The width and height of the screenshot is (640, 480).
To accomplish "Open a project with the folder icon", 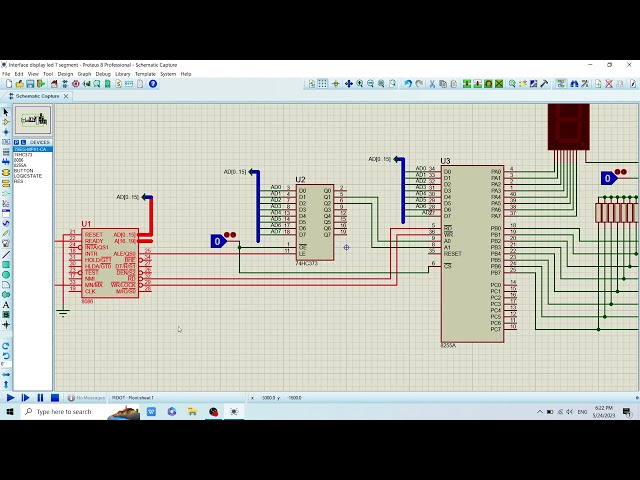I will coord(19,84).
